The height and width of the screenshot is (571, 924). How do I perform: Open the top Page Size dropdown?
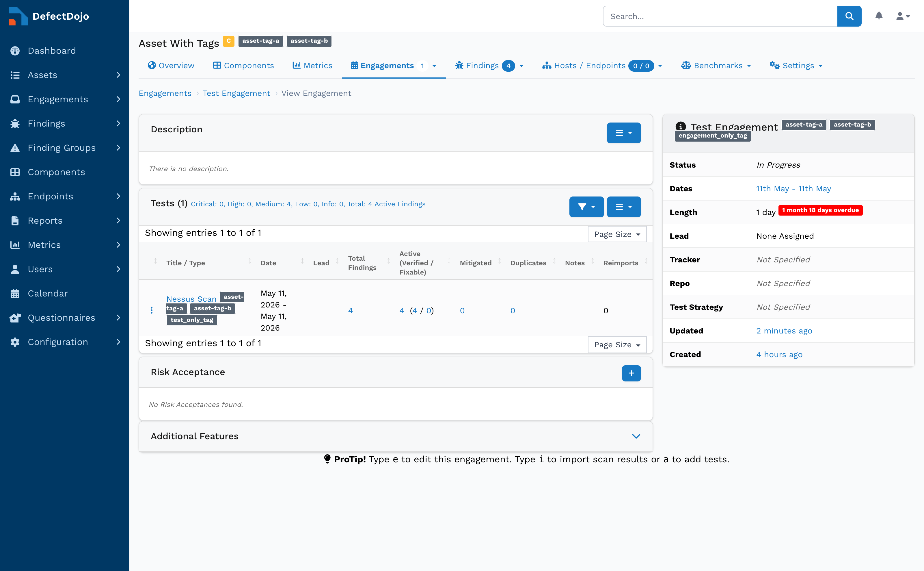(x=617, y=234)
